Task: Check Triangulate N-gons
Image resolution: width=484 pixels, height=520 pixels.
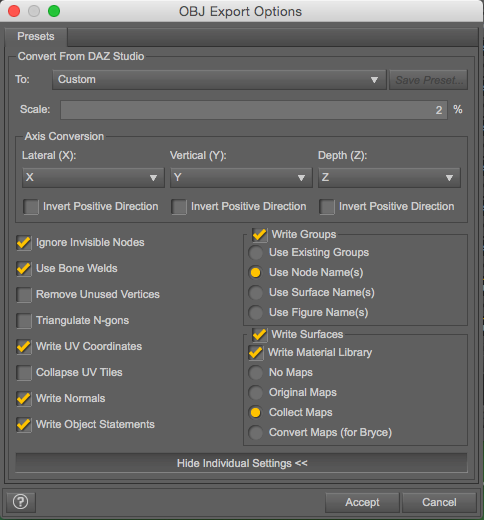Action: point(24,321)
